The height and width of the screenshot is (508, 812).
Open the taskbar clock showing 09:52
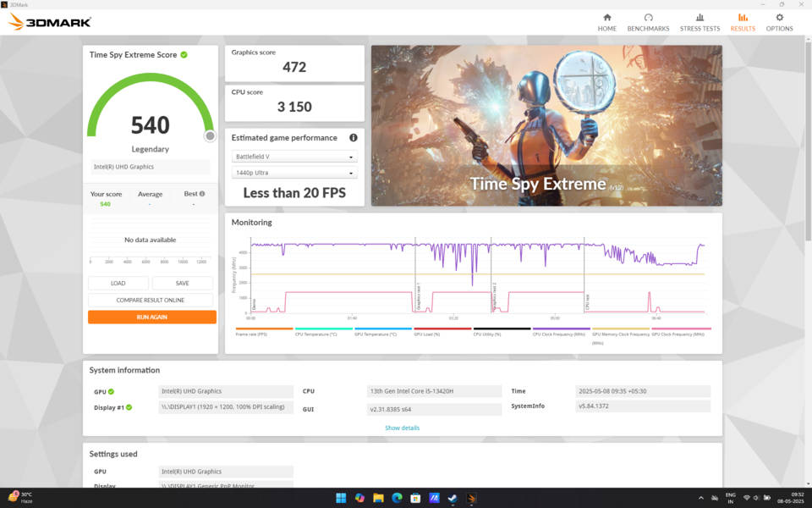pyautogui.click(x=790, y=498)
